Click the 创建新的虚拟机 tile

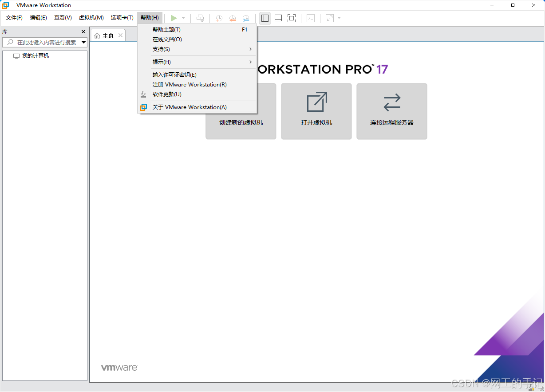[x=241, y=111]
